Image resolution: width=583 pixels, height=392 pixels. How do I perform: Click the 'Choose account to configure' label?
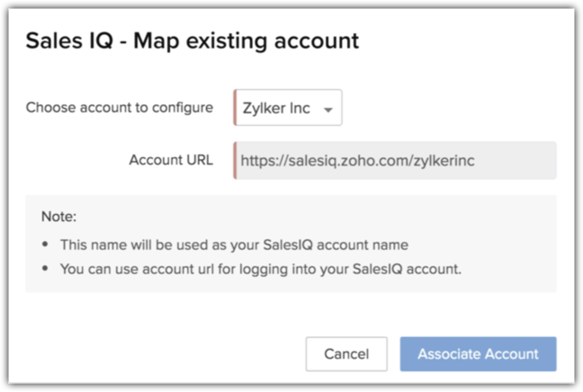point(120,108)
